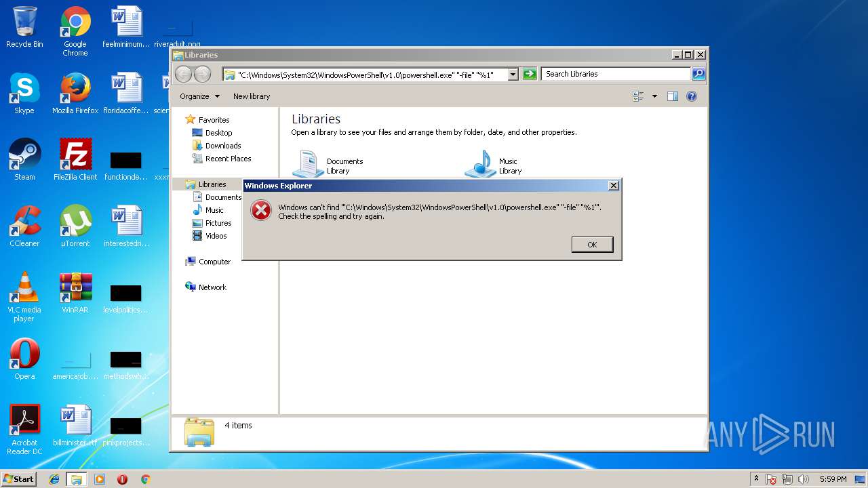Select the Documents Library item
The image size is (868, 488).
click(328, 165)
